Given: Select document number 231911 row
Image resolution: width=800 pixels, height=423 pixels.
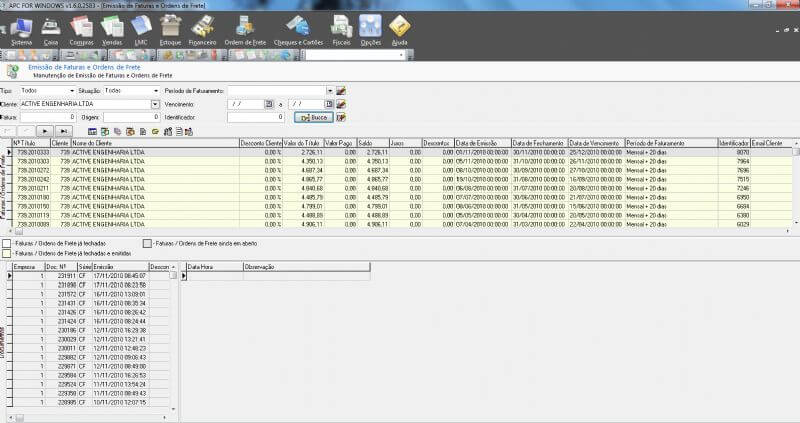Looking at the screenshot, I should (x=91, y=276).
